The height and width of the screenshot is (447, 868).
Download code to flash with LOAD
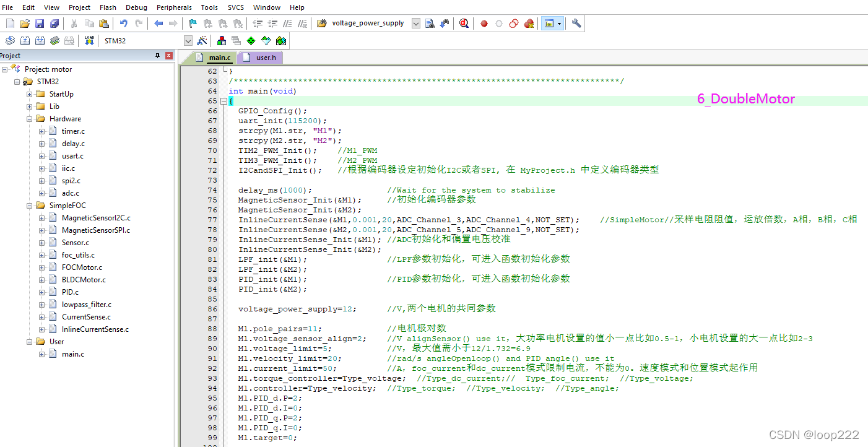89,41
